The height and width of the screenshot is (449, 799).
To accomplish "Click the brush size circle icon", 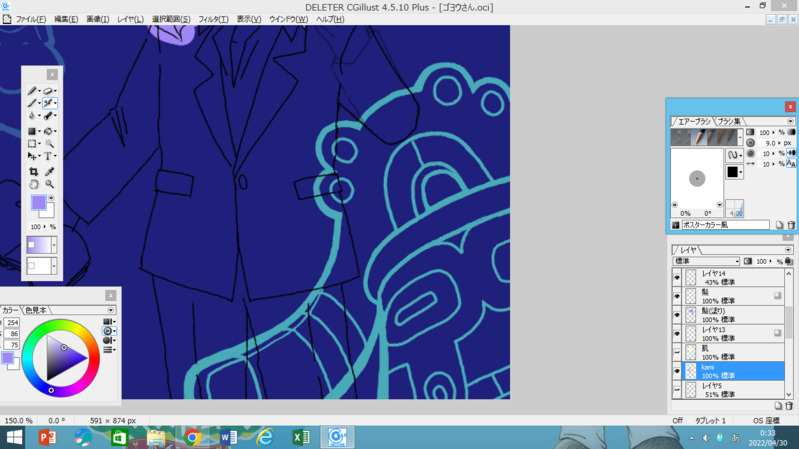I will coord(751,143).
